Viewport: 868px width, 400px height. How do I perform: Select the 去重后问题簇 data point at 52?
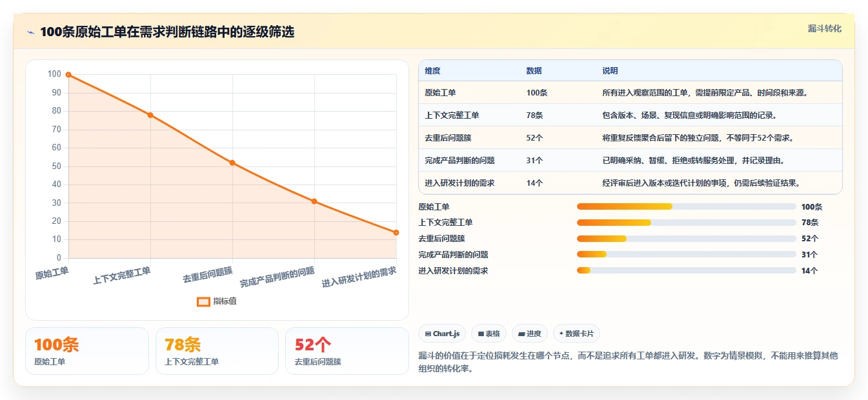pyautogui.click(x=232, y=163)
